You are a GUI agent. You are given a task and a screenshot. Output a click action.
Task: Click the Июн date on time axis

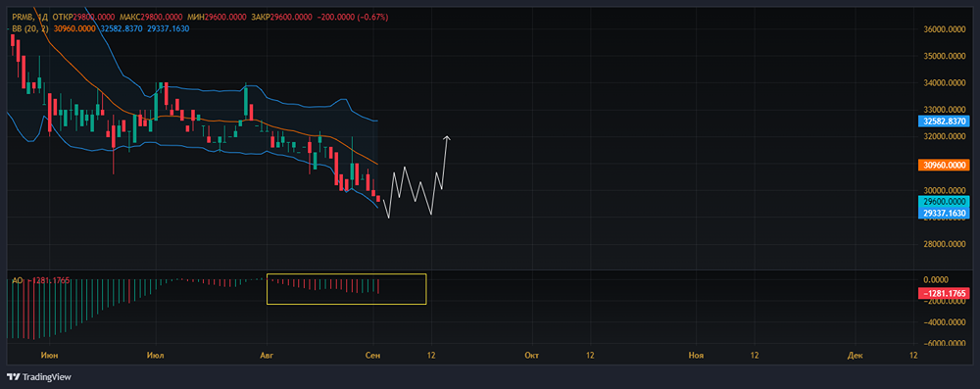click(x=49, y=356)
